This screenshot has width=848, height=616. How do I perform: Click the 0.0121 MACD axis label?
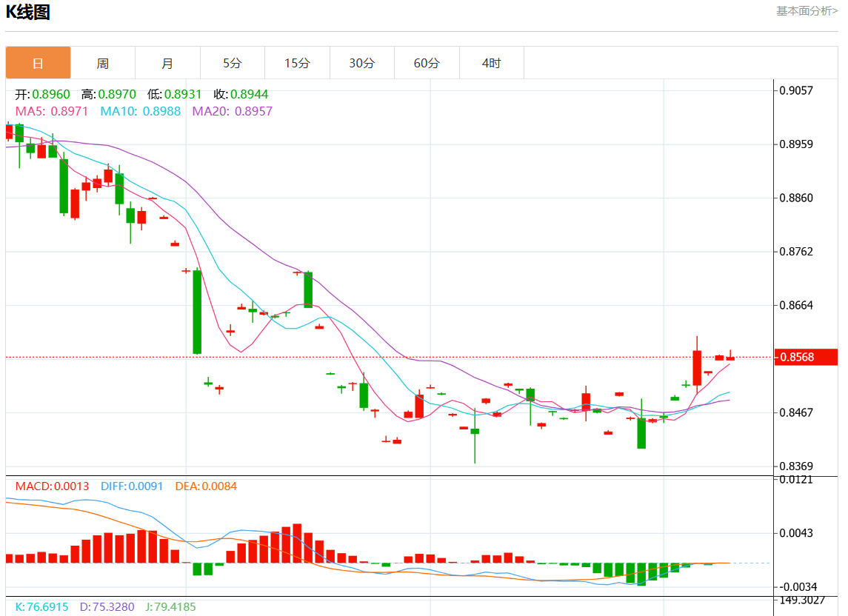coord(796,480)
